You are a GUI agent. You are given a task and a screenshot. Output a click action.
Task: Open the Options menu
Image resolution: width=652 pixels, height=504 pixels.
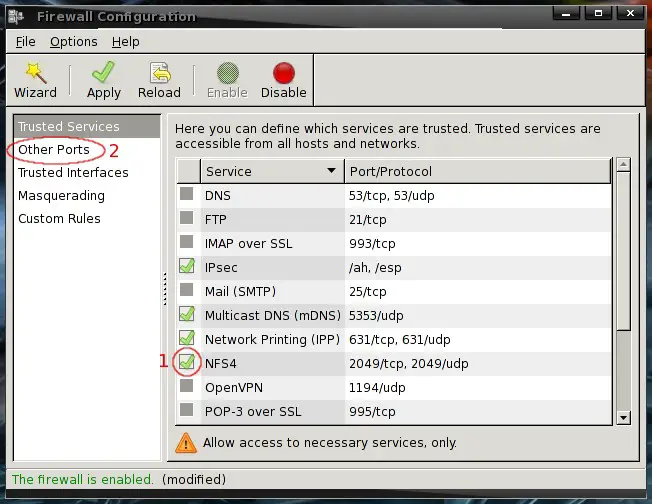pyautogui.click(x=73, y=42)
